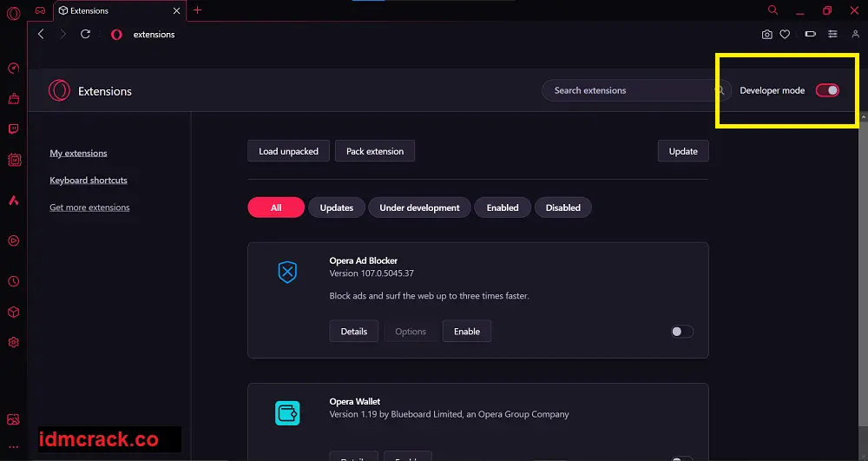The image size is (868, 461).
Task: Toggle Developer mode switch
Action: click(827, 90)
